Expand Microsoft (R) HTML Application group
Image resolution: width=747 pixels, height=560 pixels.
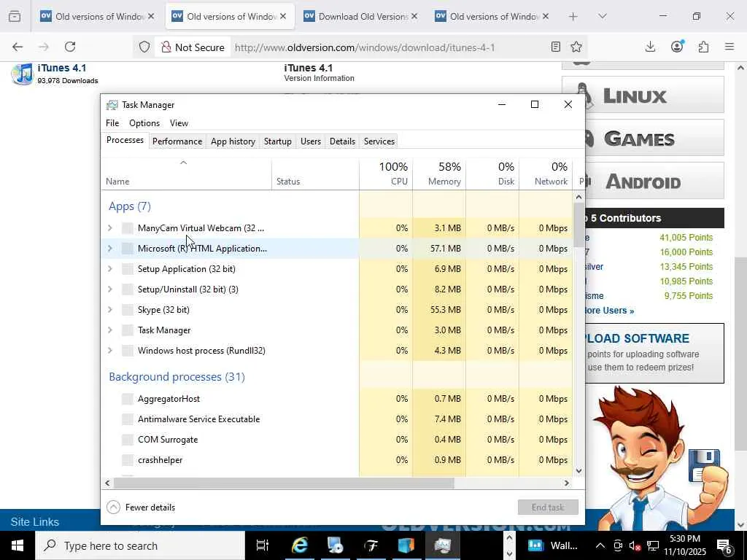tap(110, 248)
